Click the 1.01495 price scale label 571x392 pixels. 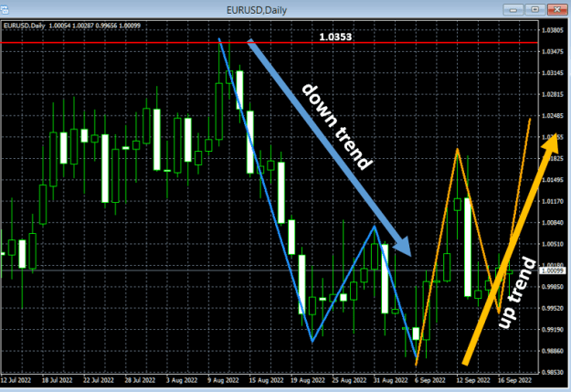point(553,180)
